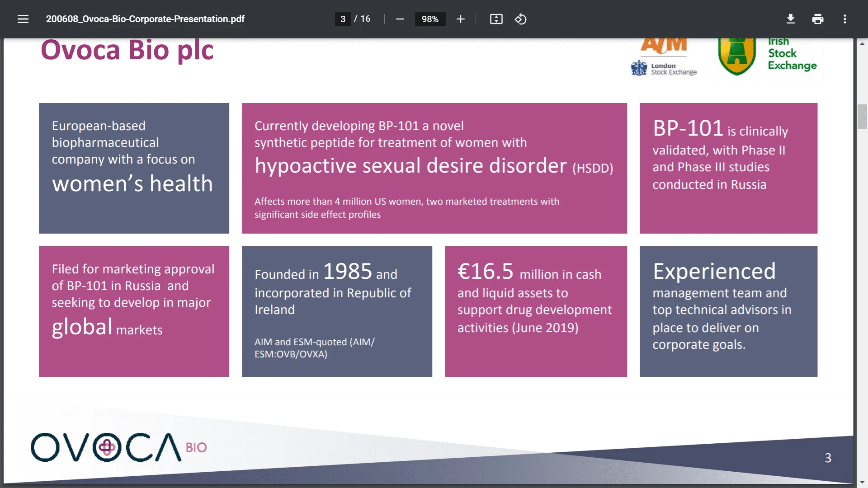
Task: Click 'corporate goals.' text
Action: [x=699, y=345]
